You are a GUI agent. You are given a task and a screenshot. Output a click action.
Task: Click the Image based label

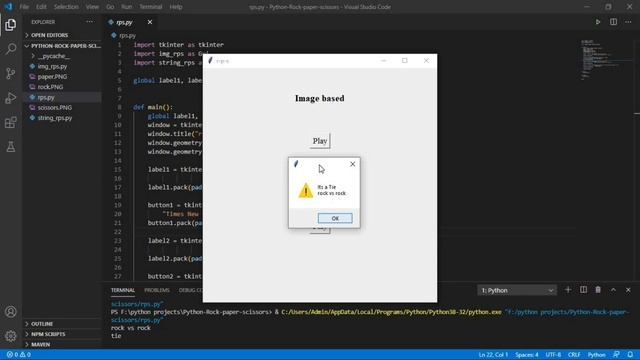(x=320, y=98)
